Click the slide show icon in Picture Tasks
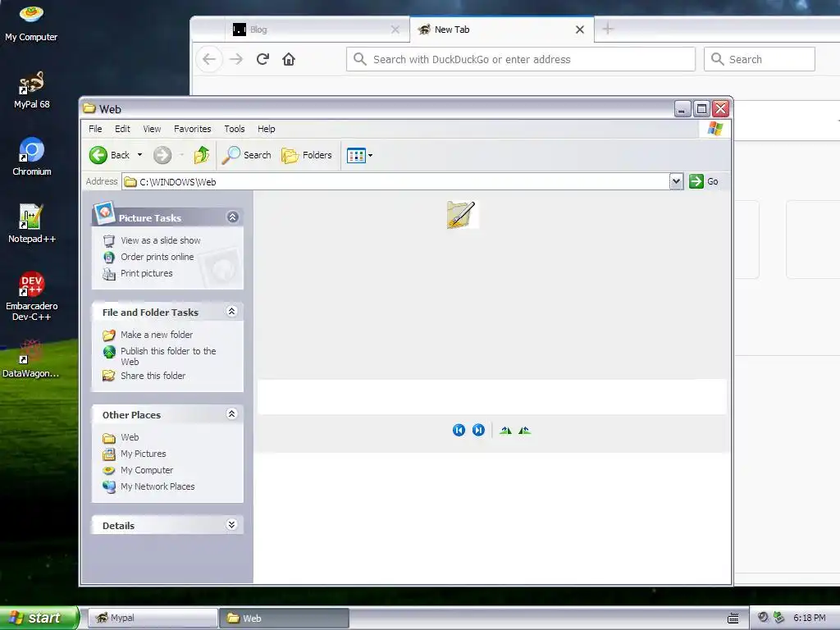The width and height of the screenshot is (840, 630). (x=109, y=240)
